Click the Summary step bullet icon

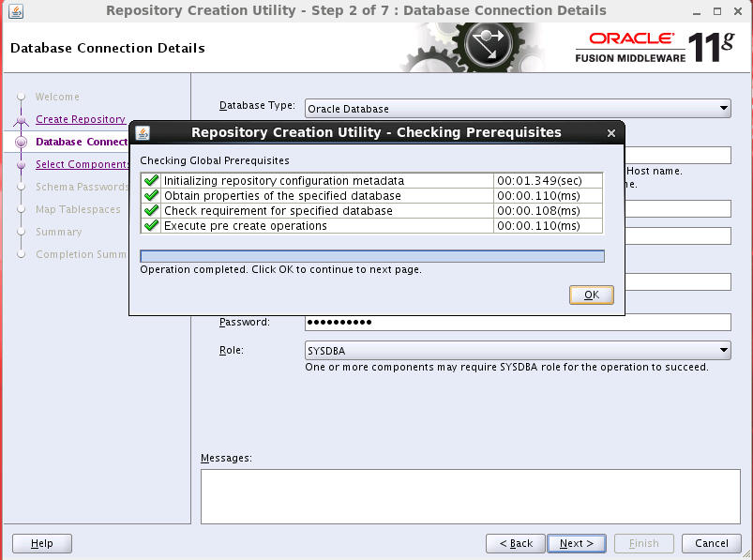[x=22, y=232]
